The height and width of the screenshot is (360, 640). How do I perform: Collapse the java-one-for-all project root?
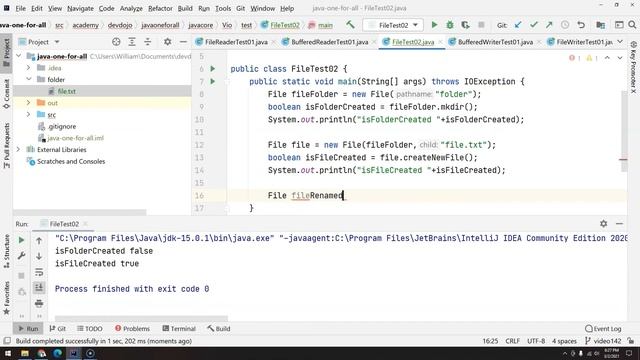18,56
